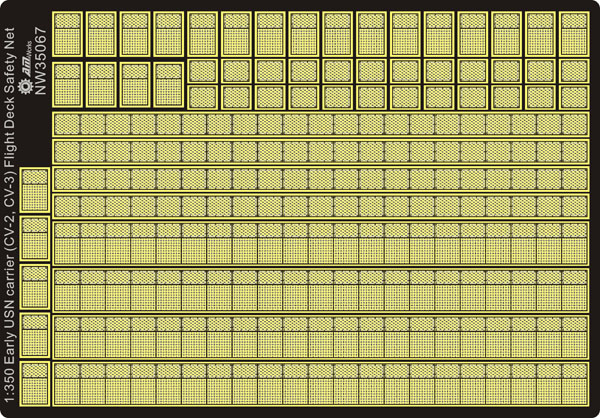Click the "Flight Deck Safety Net" title text
Viewport: 600px width, 418px height.
click(x=9, y=97)
